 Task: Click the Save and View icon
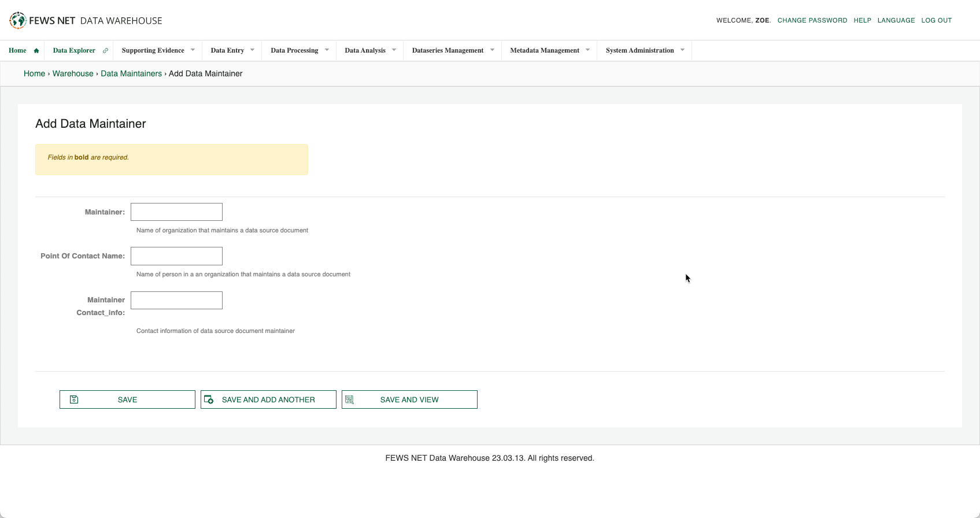click(x=349, y=399)
